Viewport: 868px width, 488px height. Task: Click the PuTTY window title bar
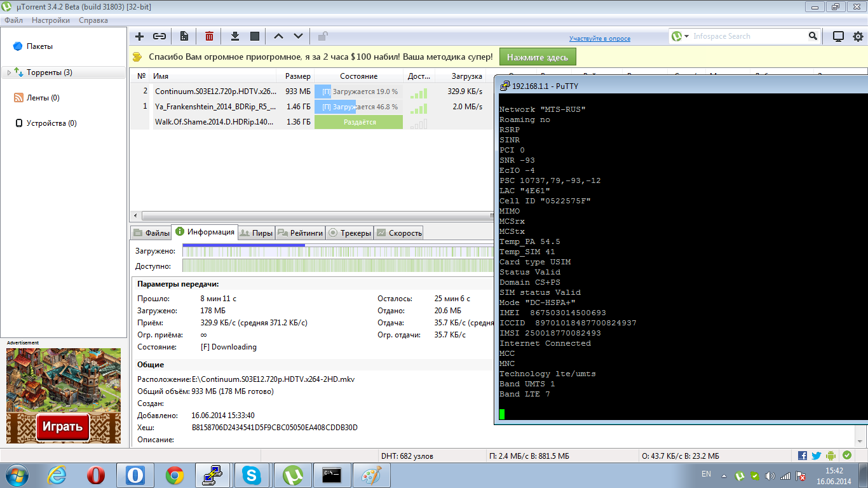(681, 86)
